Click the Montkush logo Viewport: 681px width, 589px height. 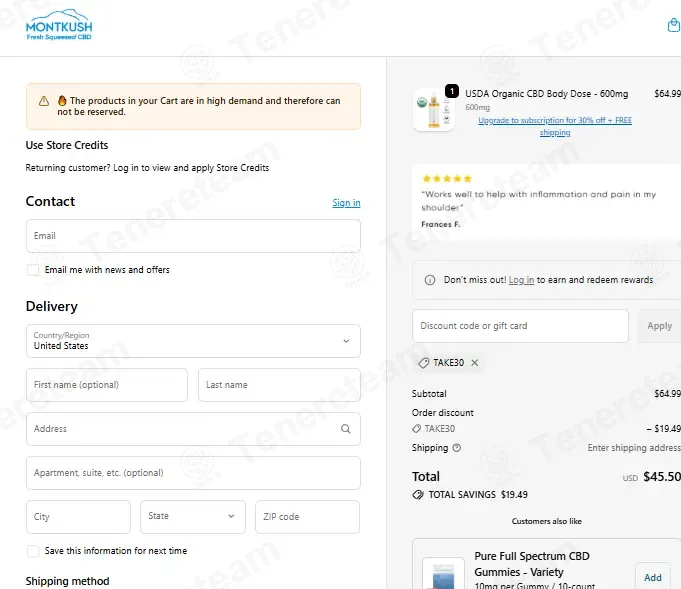pos(59,25)
